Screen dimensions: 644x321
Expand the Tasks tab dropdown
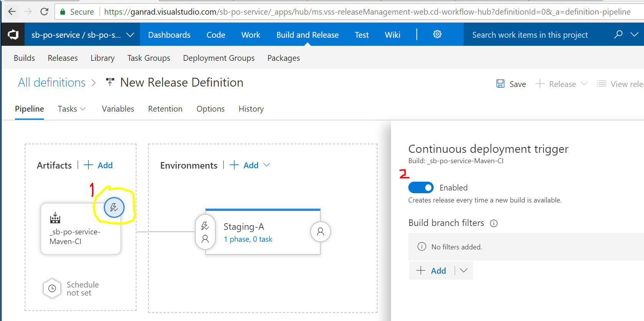click(x=83, y=109)
